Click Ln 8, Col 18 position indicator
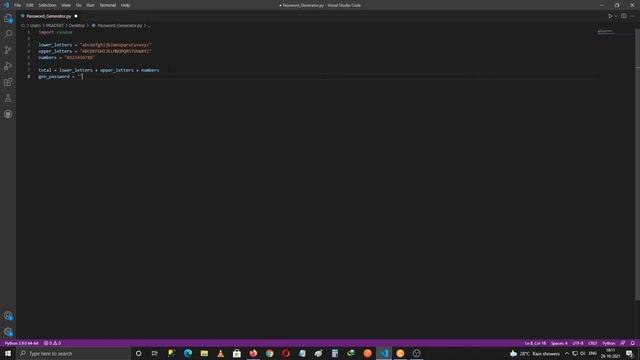 coord(535,343)
